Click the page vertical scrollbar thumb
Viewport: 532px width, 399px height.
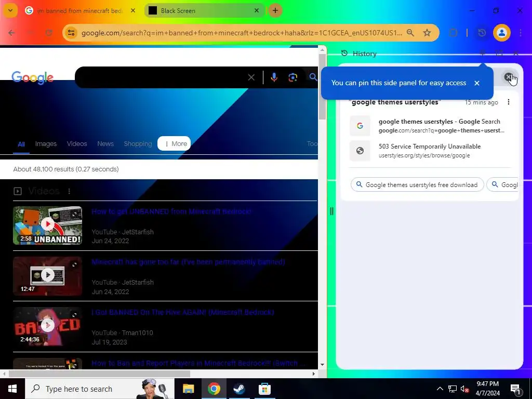click(322, 87)
